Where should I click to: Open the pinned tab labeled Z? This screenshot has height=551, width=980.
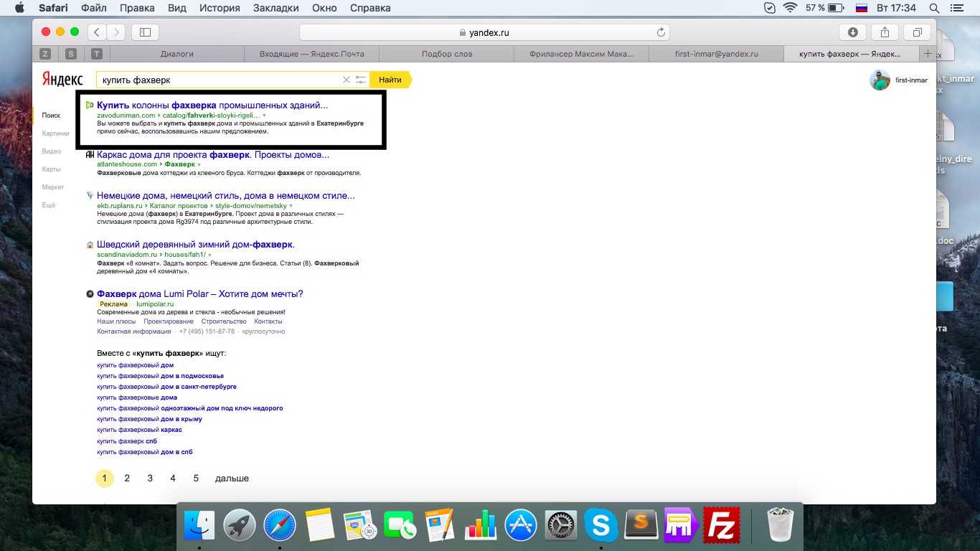pos(45,54)
